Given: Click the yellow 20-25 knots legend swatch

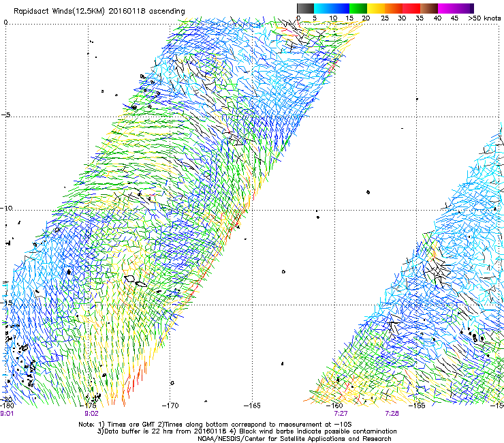Looking at the screenshot, I should (x=376, y=8).
